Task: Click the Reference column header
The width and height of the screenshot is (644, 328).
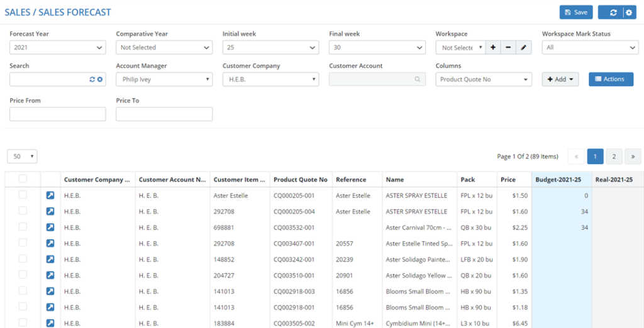Action: (357, 179)
